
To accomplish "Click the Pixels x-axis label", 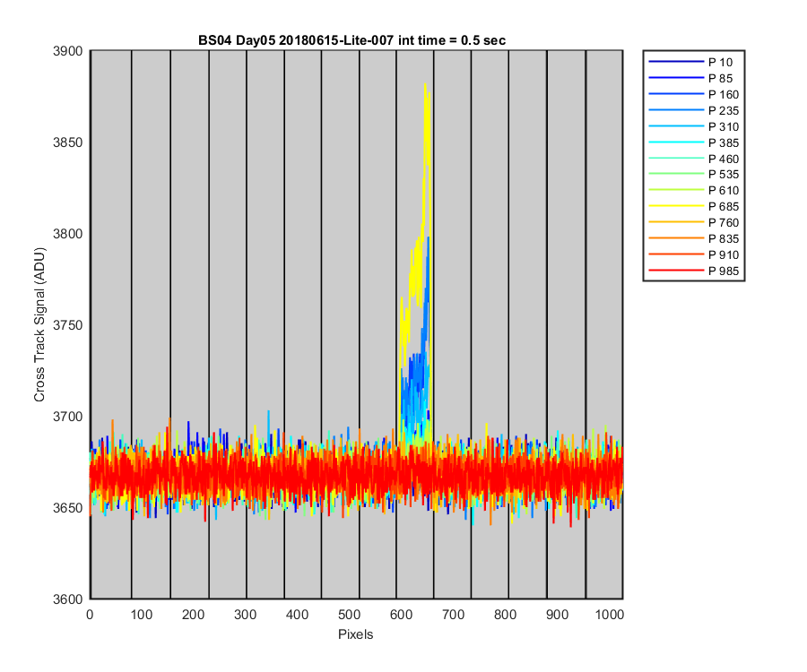I will coord(356,634).
